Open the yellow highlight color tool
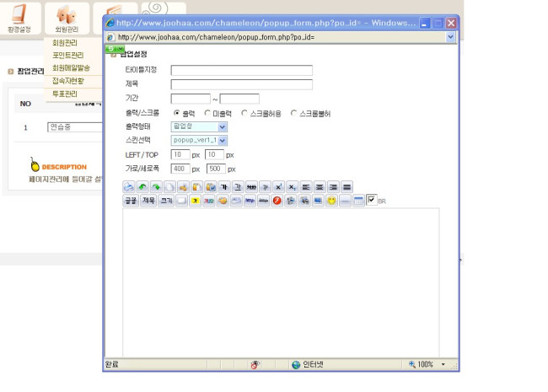Screen dimensions: 548x392 pos(195,201)
